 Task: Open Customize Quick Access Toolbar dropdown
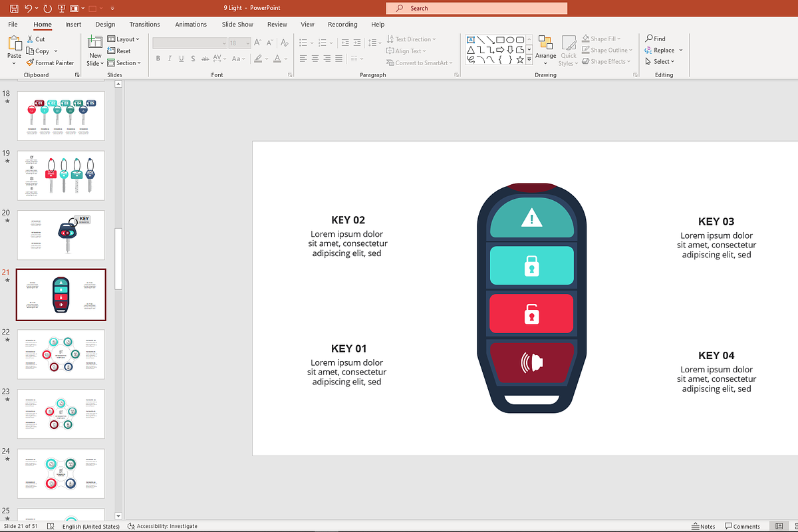point(112,9)
